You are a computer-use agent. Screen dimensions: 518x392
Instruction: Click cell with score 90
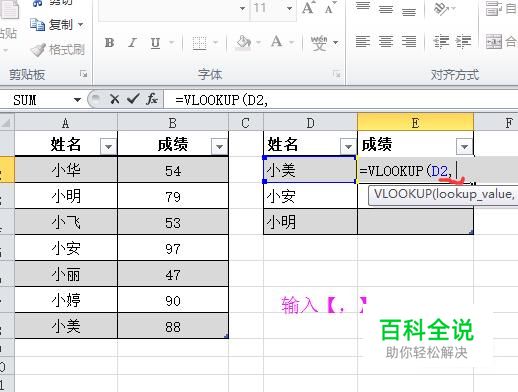click(x=173, y=300)
